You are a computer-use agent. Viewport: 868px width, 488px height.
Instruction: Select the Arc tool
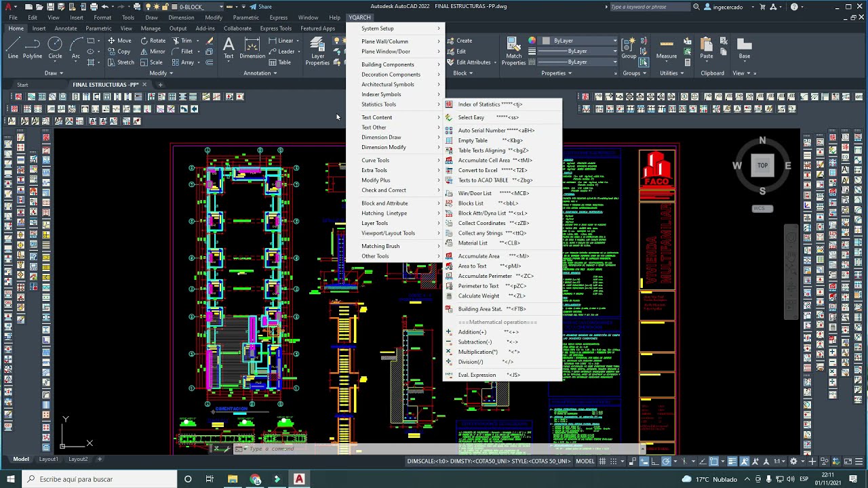75,48
